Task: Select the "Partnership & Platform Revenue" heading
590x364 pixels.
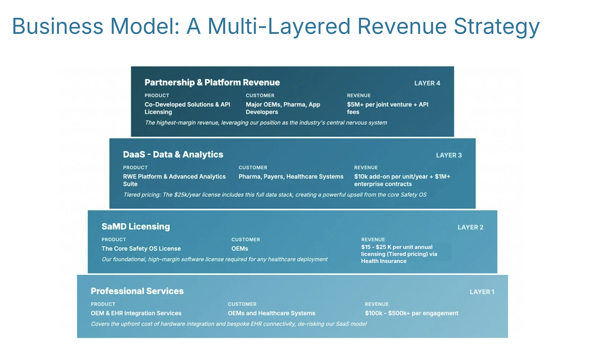Action: pyautogui.click(x=212, y=83)
